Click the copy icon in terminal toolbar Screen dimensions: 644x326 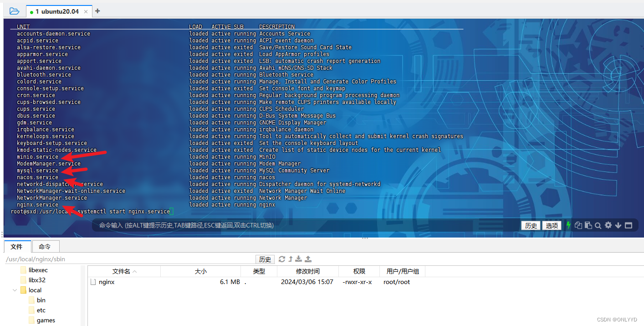pos(578,225)
